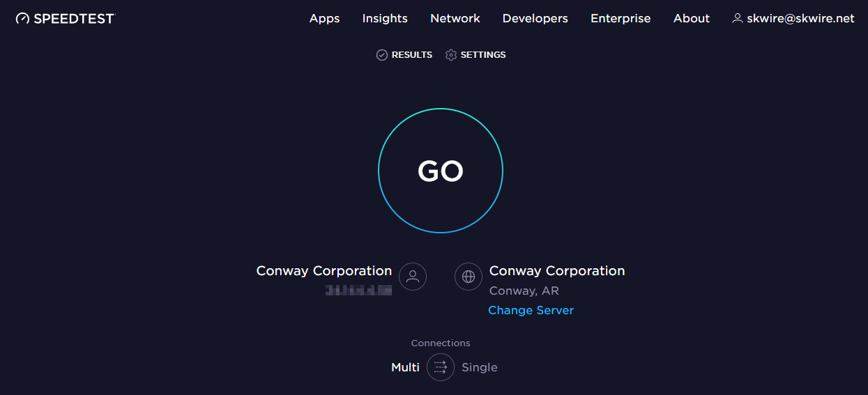This screenshot has height=395, width=868.
Task: Start the test with GO button
Action: [x=441, y=171]
